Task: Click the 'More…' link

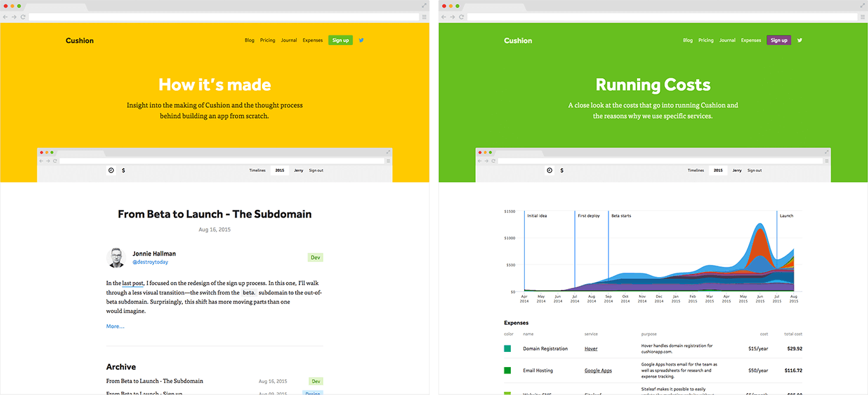Action: point(115,327)
